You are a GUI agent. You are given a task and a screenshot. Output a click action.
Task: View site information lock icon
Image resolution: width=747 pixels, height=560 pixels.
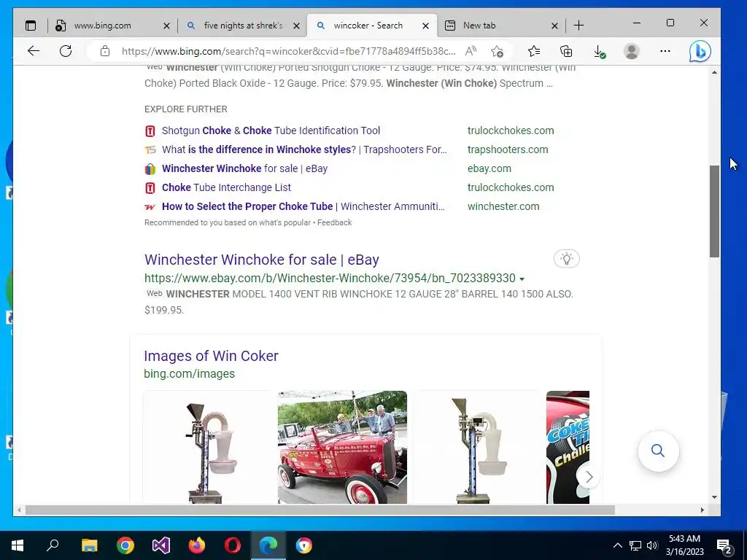point(105,51)
